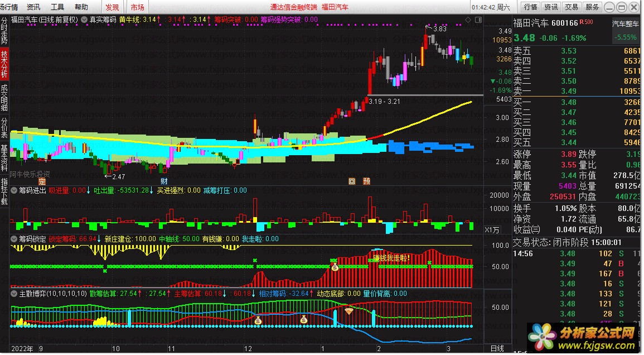The height and width of the screenshot is (355, 644).
Task: Click the 卖一 ask price row
Action: [x=577, y=92]
